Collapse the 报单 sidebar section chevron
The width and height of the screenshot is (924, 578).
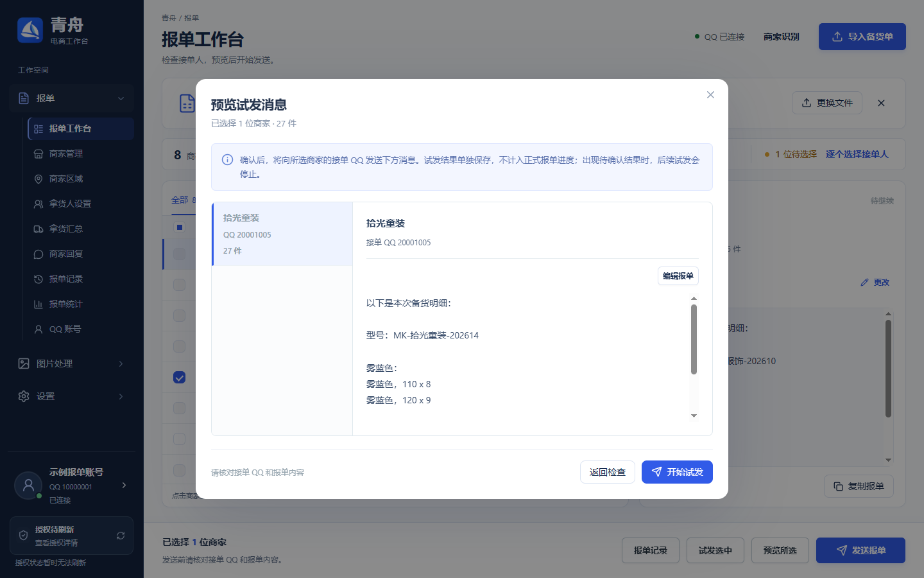tap(121, 98)
